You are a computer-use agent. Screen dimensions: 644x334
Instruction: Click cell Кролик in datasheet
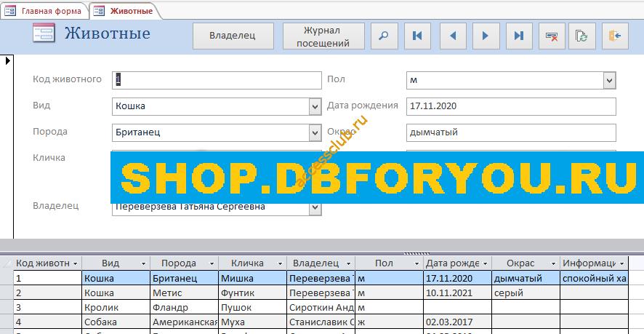pyautogui.click(x=116, y=308)
